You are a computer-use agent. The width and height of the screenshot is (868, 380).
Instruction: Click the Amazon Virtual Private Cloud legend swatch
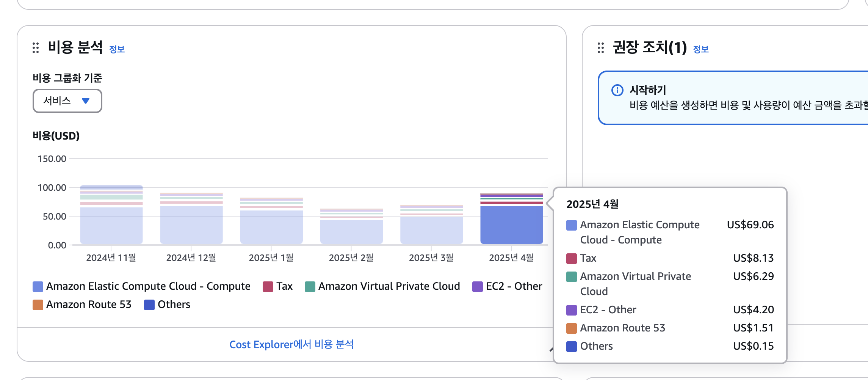click(310, 287)
